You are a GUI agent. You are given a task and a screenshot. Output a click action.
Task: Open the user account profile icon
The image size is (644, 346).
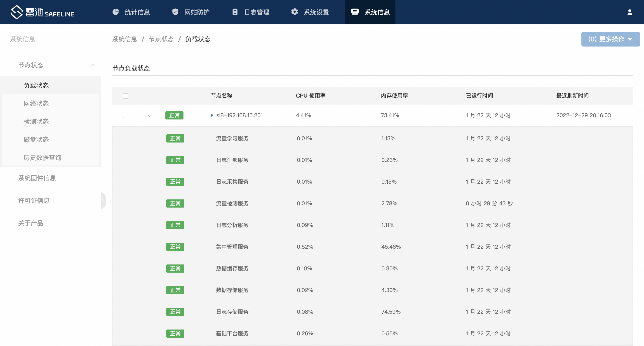click(630, 12)
